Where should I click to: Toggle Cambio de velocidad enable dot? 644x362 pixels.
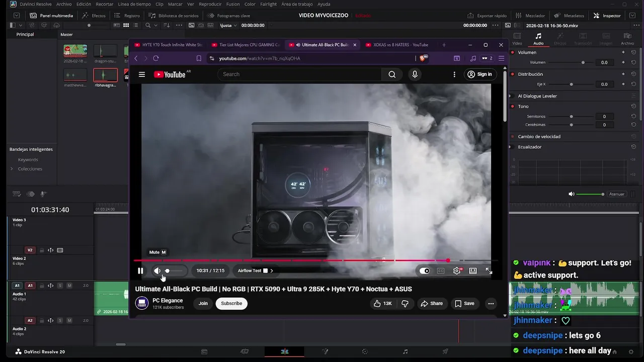pyautogui.click(x=513, y=136)
